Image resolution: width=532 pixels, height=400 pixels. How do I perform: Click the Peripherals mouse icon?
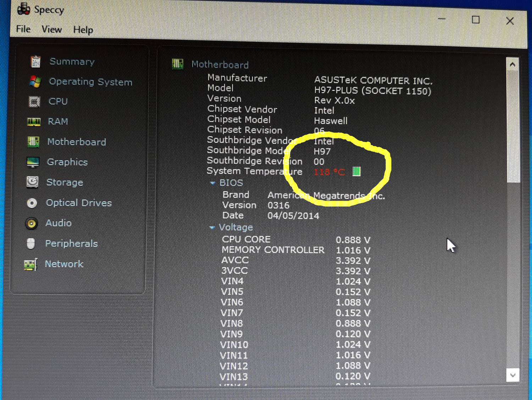[x=31, y=243]
